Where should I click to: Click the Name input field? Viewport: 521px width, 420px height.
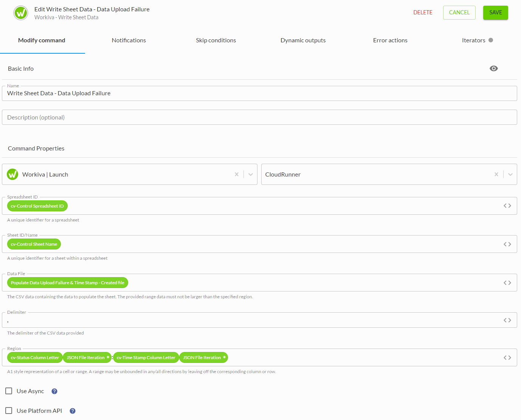click(x=259, y=93)
